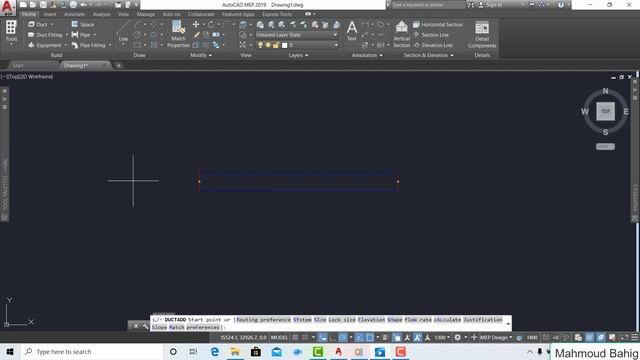Select the Duct tool
The image size is (640, 360).
click(38, 24)
